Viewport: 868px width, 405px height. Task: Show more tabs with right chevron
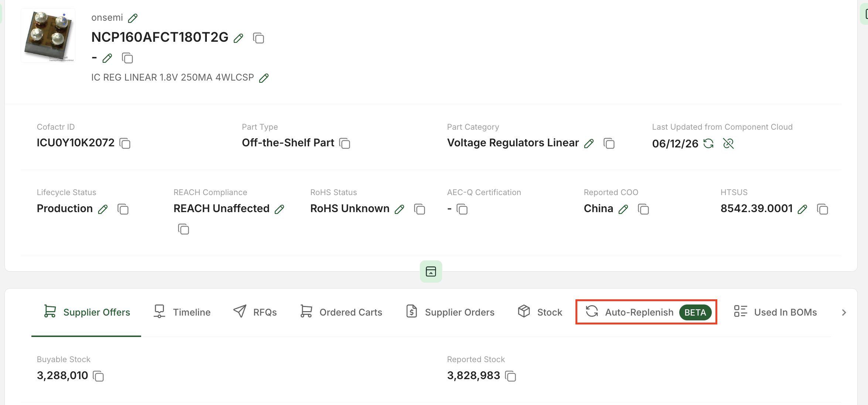[x=844, y=313]
